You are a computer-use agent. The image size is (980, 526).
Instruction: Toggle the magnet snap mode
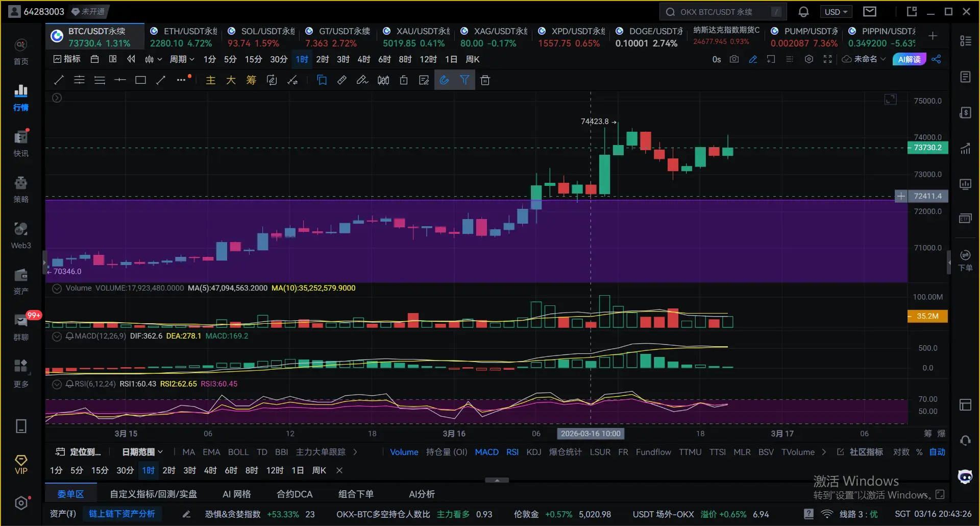(x=444, y=80)
